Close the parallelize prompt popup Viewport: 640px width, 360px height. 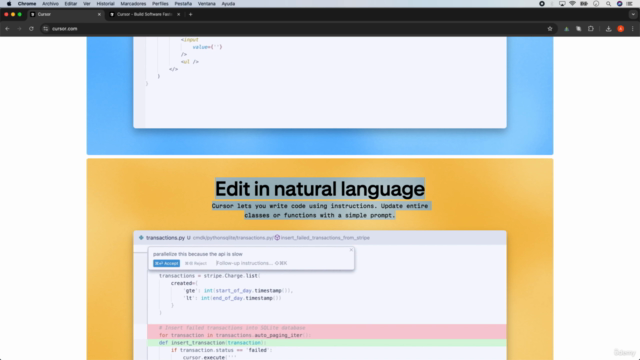coord(351,250)
